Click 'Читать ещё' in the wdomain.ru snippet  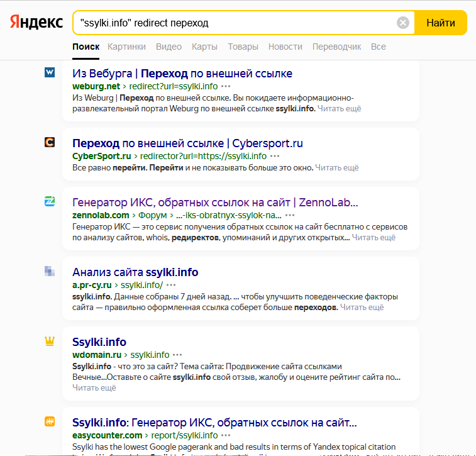[x=94, y=388]
